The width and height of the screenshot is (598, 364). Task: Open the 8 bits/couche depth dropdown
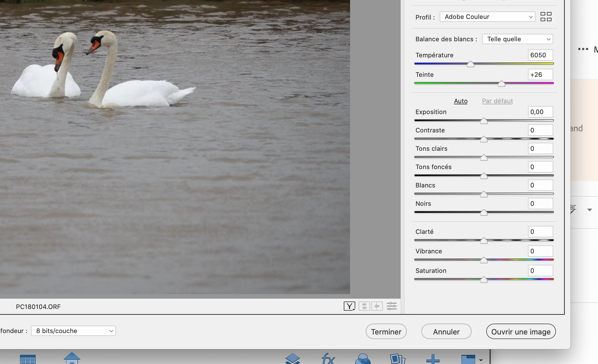pos(73,331)
